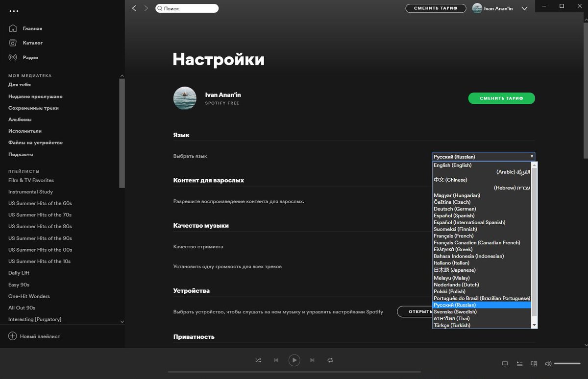Click the track progress bar
The image size is (588, 379).
[x=294, y=372]
